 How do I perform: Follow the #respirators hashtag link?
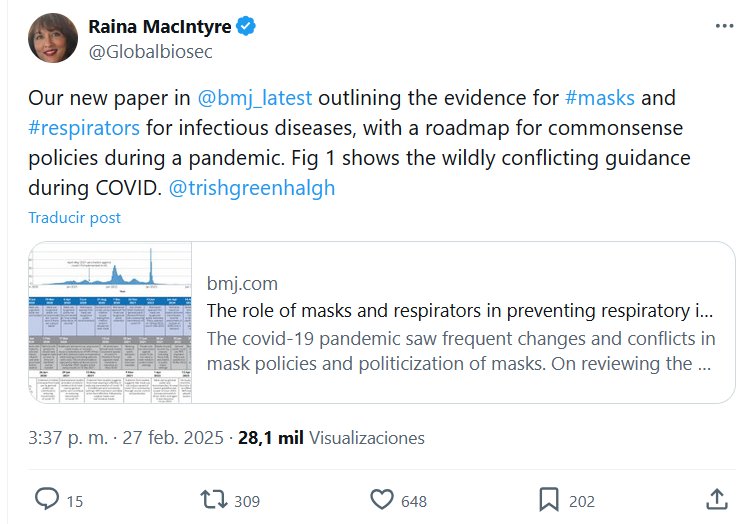tap(84, 128)
